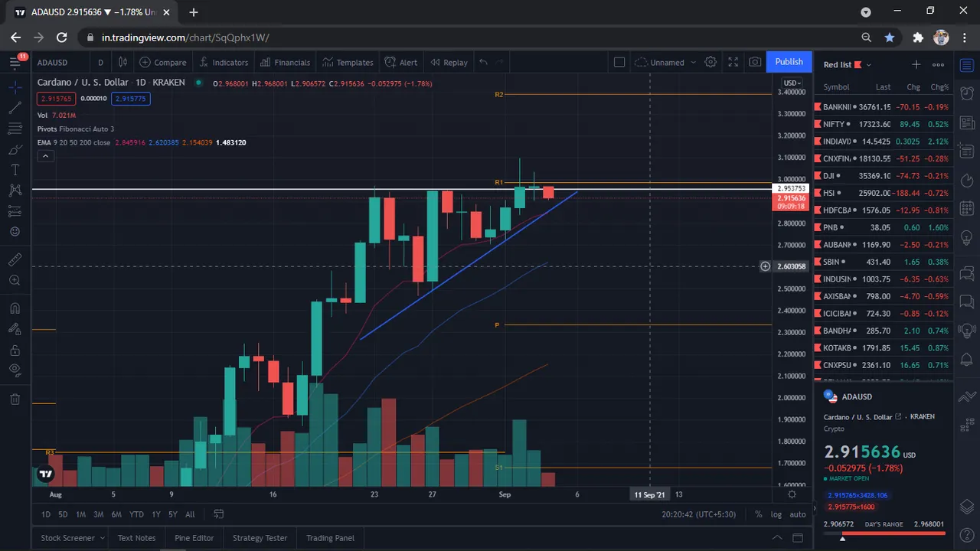Select the crosshair cursor tool

15,87
